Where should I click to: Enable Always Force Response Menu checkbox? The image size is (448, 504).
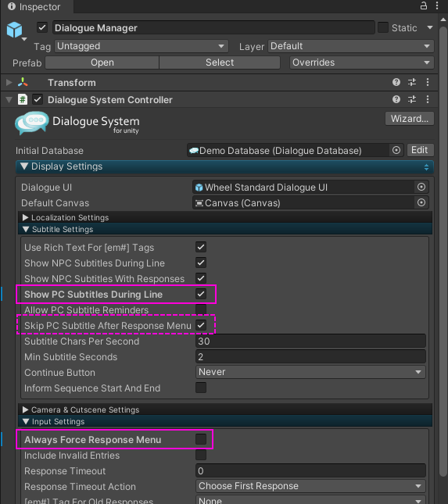pos(201,439)
